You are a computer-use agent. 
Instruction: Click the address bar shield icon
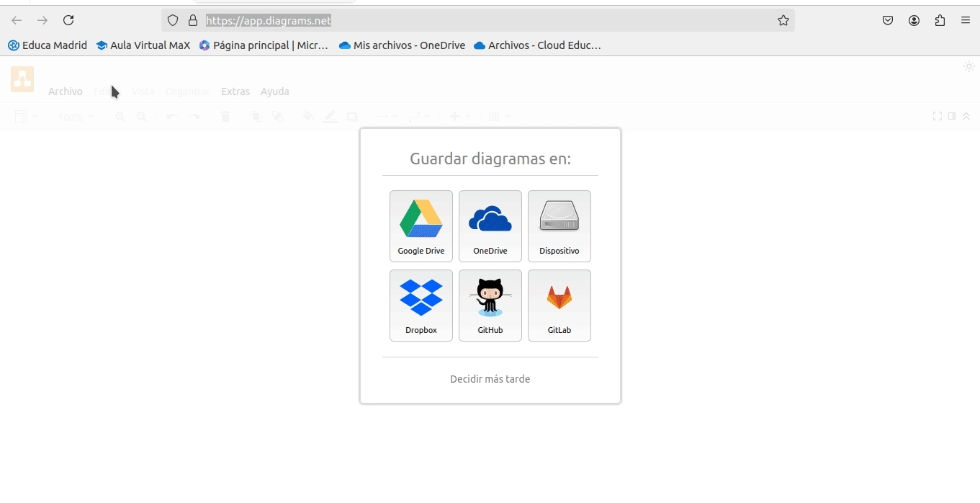(173, 20)
